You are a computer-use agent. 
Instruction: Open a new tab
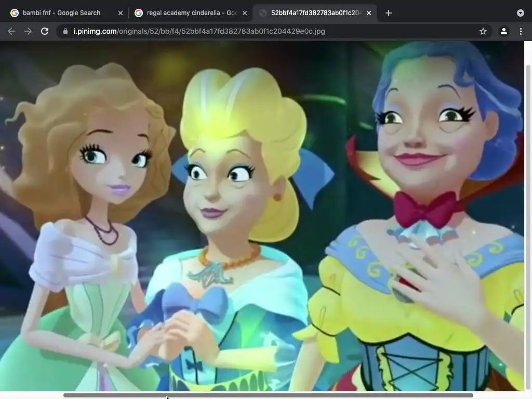(389, 13)
